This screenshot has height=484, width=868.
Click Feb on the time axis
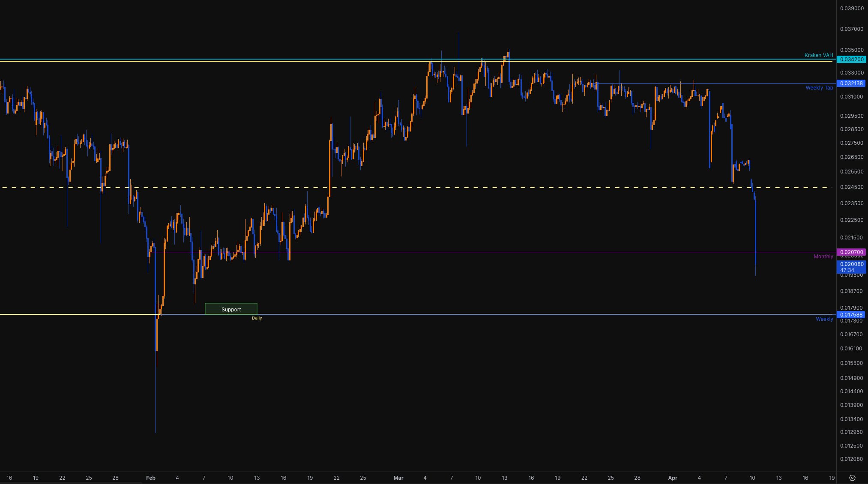pos(151,478)
